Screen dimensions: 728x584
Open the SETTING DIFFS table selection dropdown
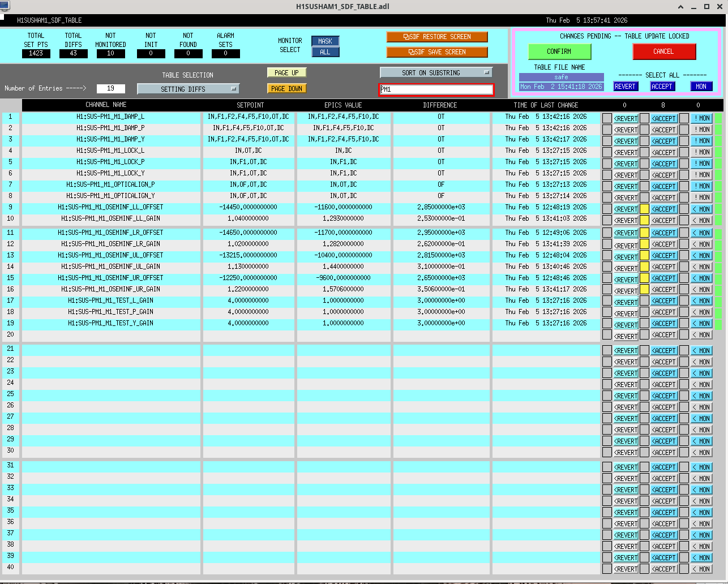point(188,89)
